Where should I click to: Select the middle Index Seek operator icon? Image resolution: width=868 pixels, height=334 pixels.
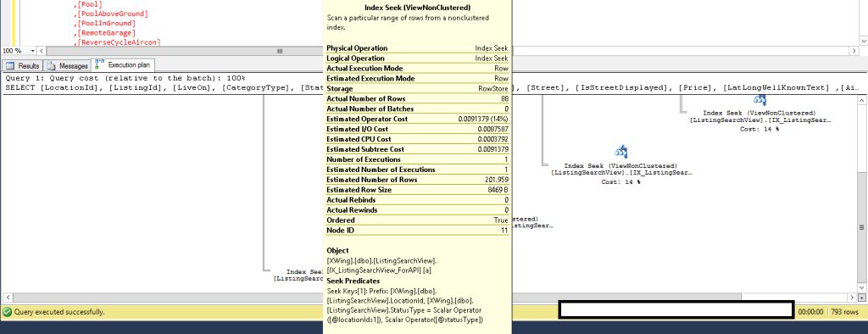point(620,152)
